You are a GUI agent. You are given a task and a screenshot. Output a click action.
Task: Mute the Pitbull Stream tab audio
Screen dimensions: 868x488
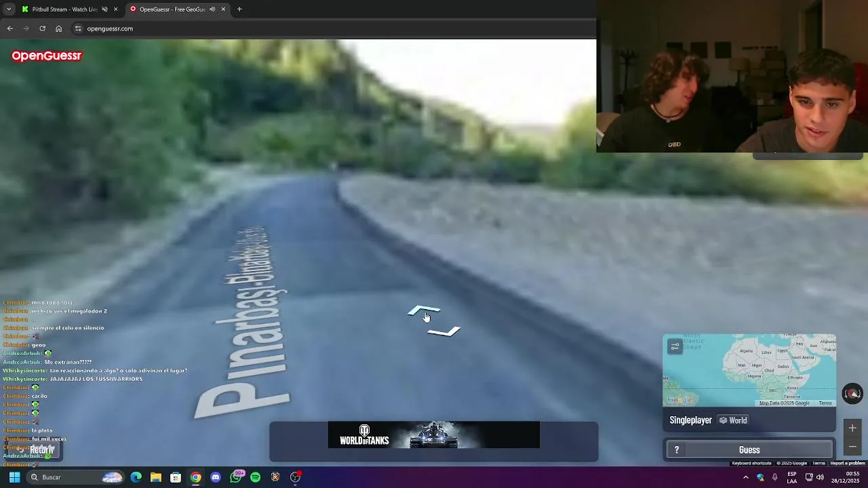pyautogui.click(x=104, y=9)
